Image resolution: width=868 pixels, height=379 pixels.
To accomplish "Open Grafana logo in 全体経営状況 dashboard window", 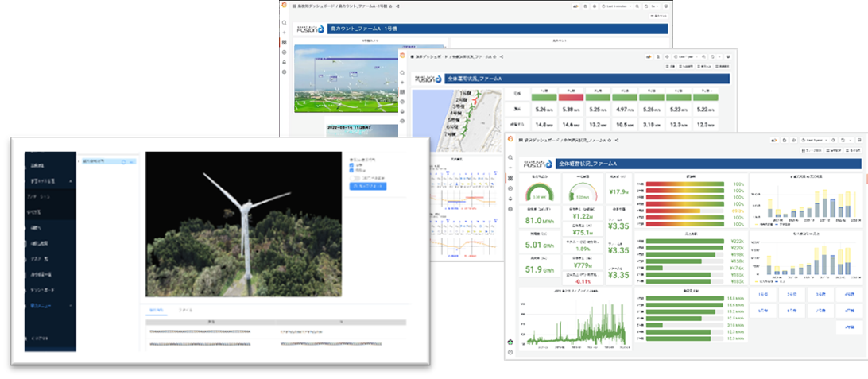I will coord(510,138).
